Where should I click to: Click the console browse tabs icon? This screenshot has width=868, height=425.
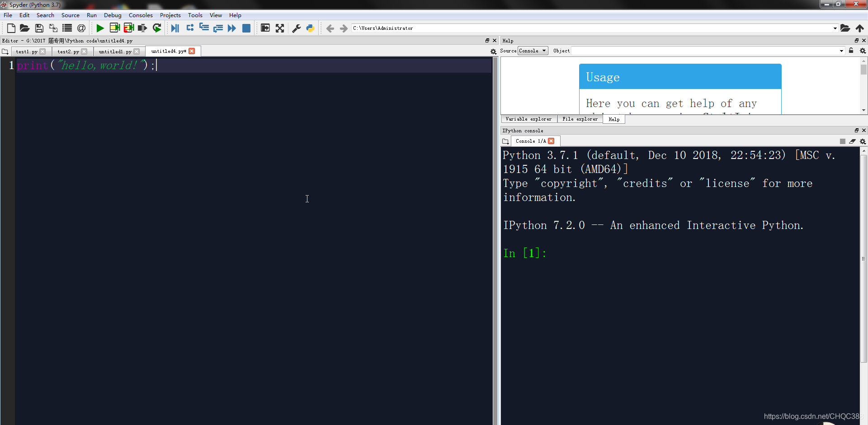[505, 141]
